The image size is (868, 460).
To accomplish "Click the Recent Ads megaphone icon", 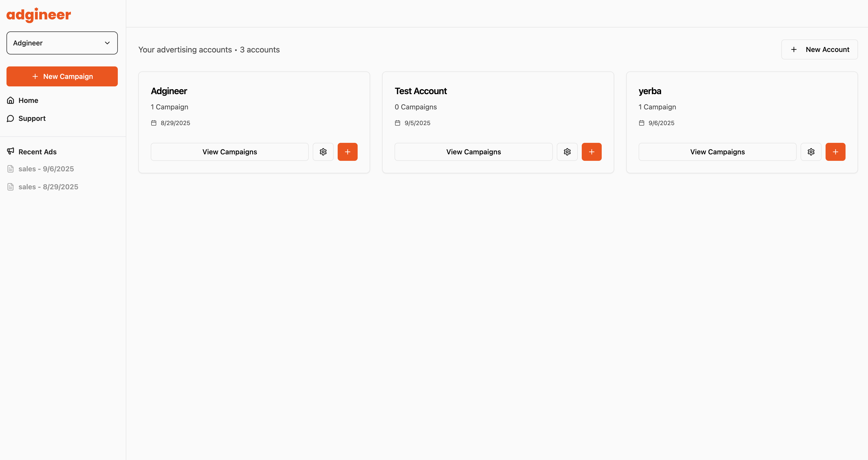I will 10,151.
